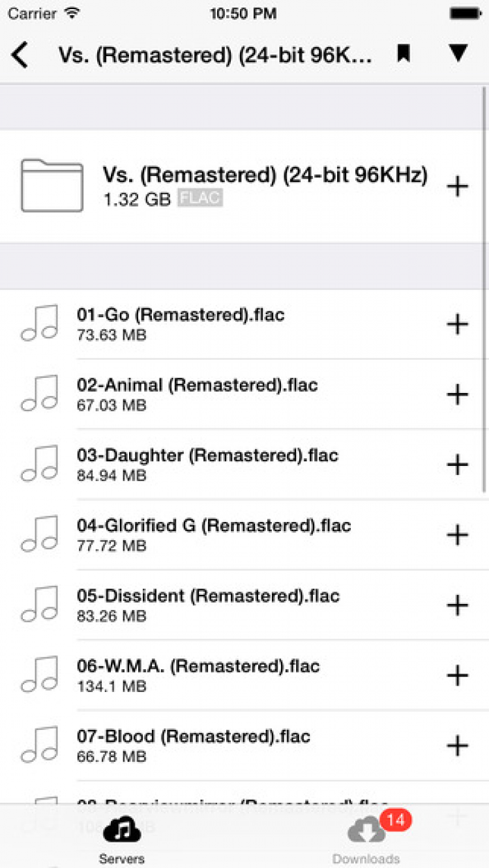
Task: Bookmark this album folder
Action: (x=404, y=54)
